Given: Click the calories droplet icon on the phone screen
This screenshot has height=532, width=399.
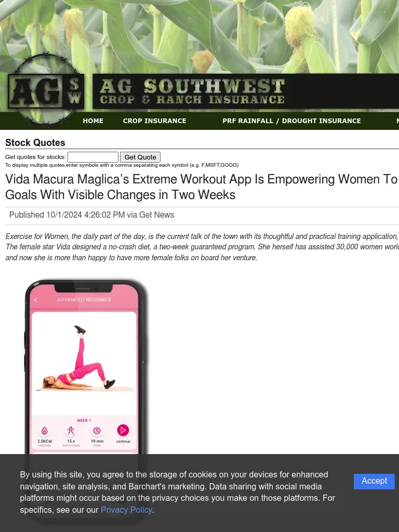Looking at the screenshot, I should 45,431.
